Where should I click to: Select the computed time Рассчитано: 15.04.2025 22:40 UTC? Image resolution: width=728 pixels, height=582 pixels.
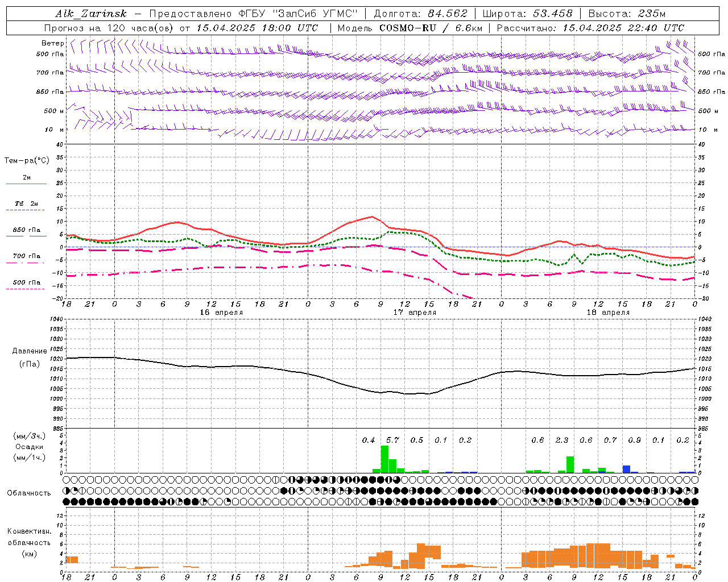click(590, 28)
